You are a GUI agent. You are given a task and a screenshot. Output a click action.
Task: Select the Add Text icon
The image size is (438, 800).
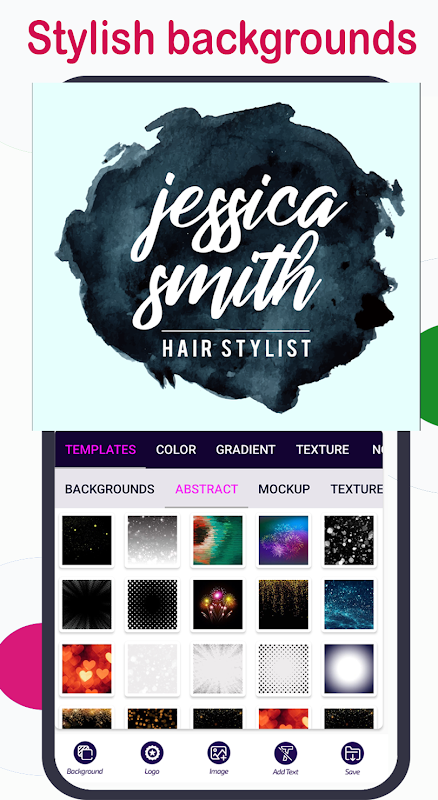coord(285,753)
